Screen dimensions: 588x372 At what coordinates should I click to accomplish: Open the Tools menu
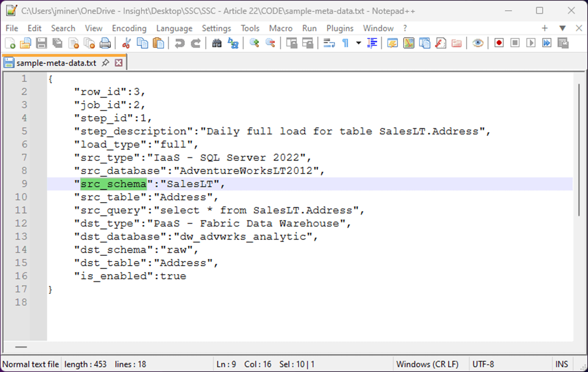coord(250,29)
